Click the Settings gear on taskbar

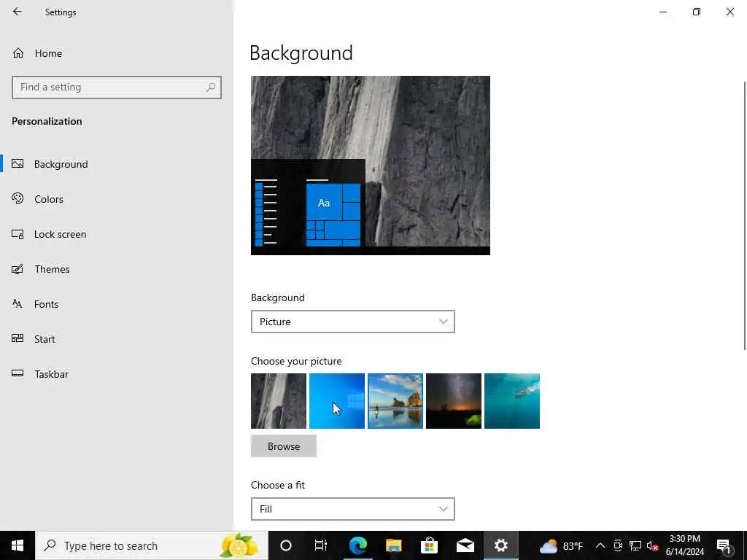pos(500,545)
